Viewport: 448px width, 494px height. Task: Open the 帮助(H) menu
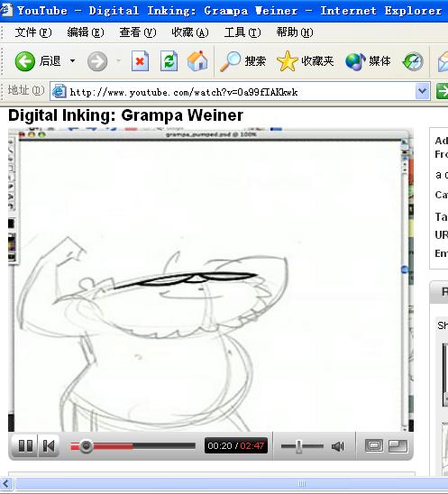coord(295,32)
